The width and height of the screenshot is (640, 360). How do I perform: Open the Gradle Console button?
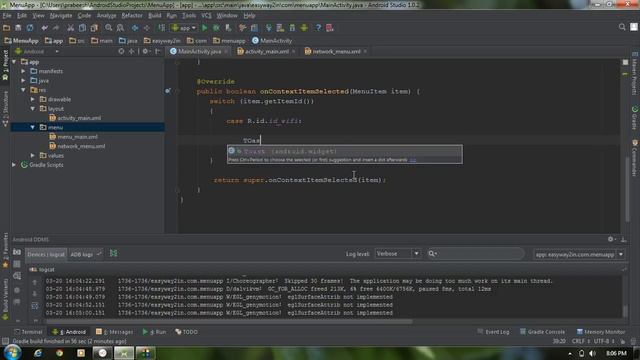(x=542, y=332)
